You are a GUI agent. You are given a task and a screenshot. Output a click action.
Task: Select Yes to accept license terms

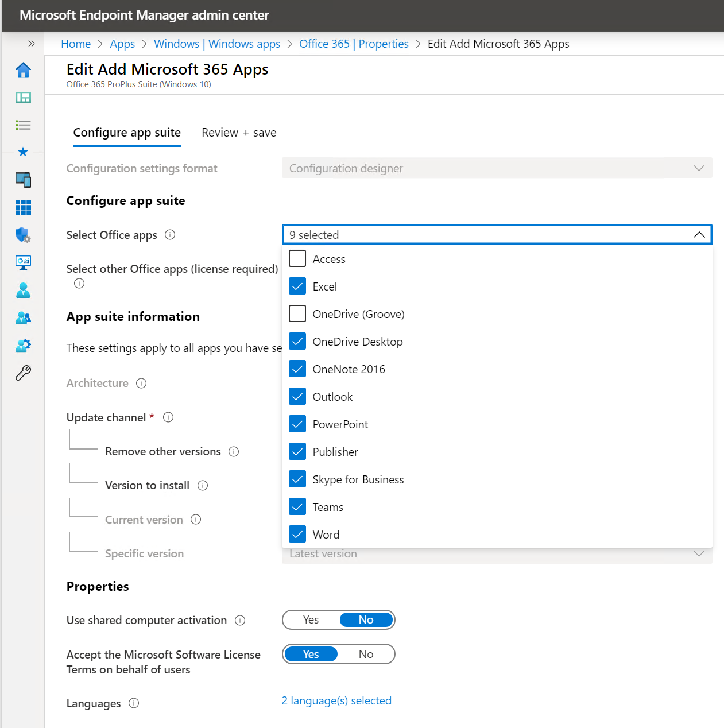click(x=311, y=654)
